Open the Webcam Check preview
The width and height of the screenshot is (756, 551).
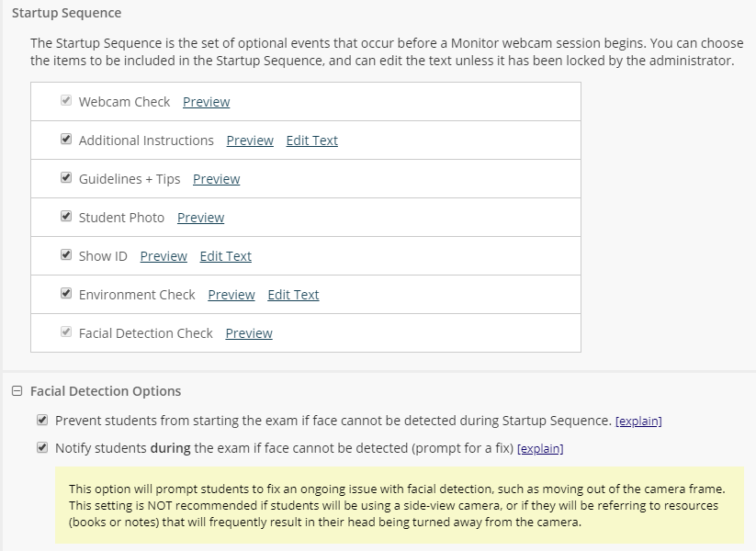pos(207,102)
